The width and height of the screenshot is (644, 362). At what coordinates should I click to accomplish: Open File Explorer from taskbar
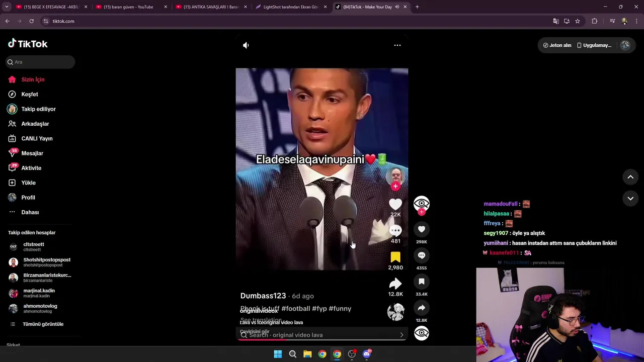click(307, 354)
